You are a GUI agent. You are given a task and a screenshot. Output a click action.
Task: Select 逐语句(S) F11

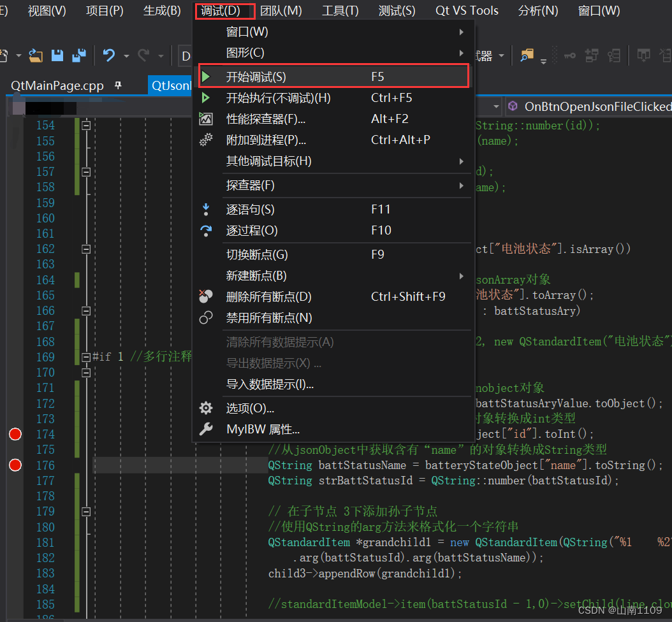[335, 209]
